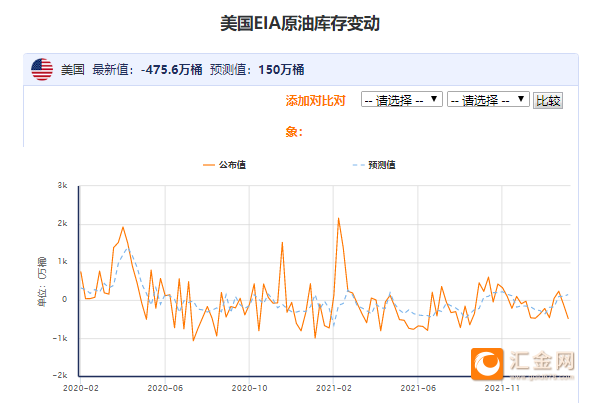Click the 比较 button
The width and height of the screenshot is (591, 403).
point(548,100)
